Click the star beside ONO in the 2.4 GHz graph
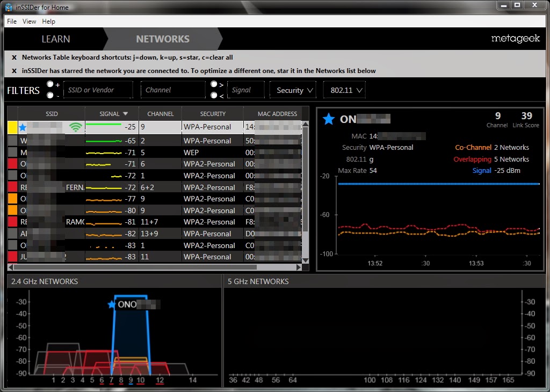The width and height of the screenshot is (550, 392). (x=112, y=304)
